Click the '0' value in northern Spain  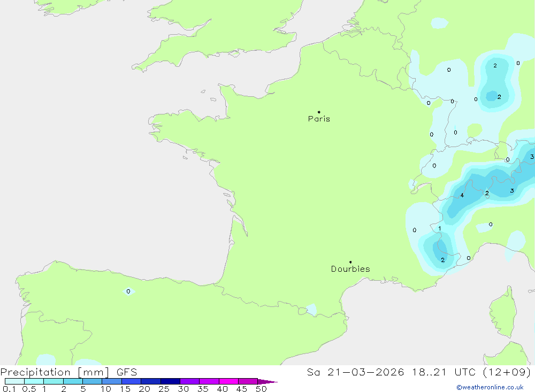tap(128, 291)
